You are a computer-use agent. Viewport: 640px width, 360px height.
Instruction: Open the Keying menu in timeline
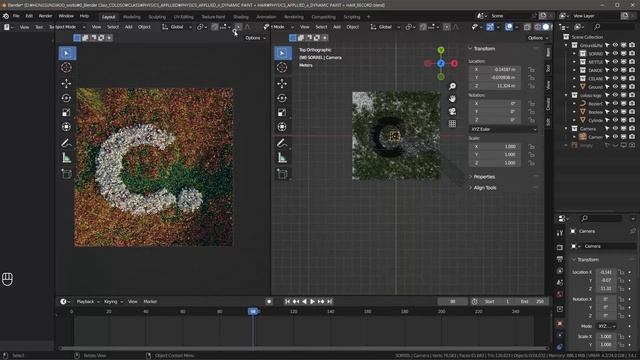[113, 302]
